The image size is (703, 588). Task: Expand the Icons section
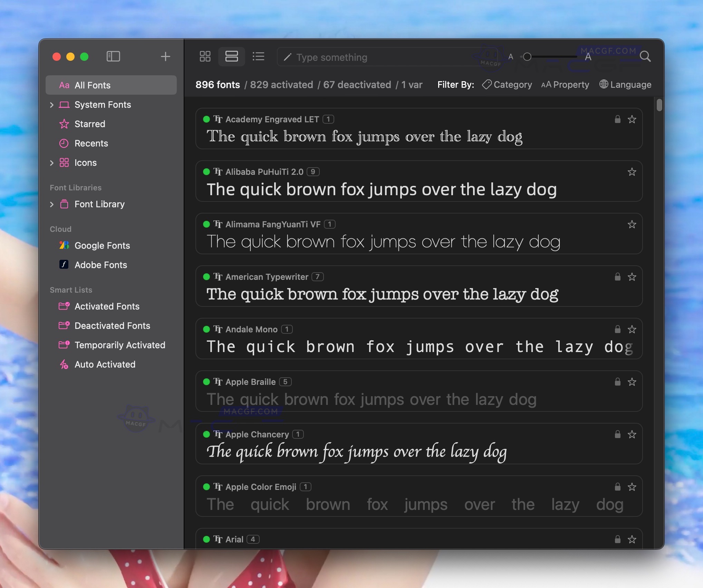click(52, 163)
